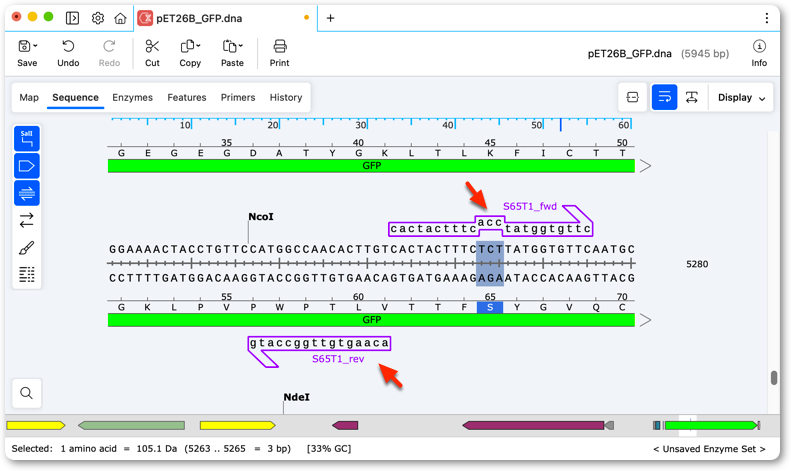Open a new tab with plus

pyautogui.click(x=330, y=18)
